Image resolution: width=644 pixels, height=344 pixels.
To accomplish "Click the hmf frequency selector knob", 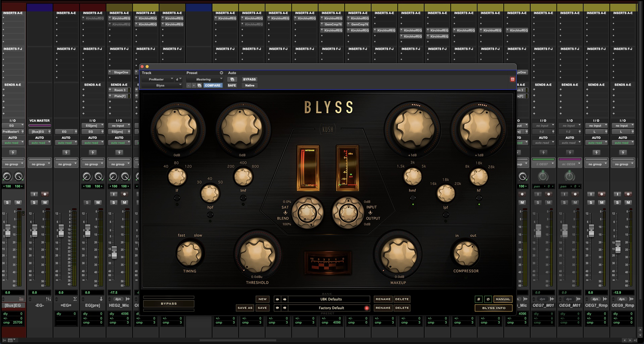I will [x=413, y=177].
